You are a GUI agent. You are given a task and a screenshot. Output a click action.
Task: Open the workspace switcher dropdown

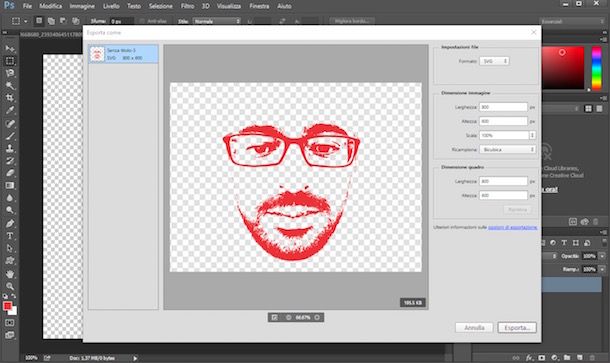tap(572, 21)
